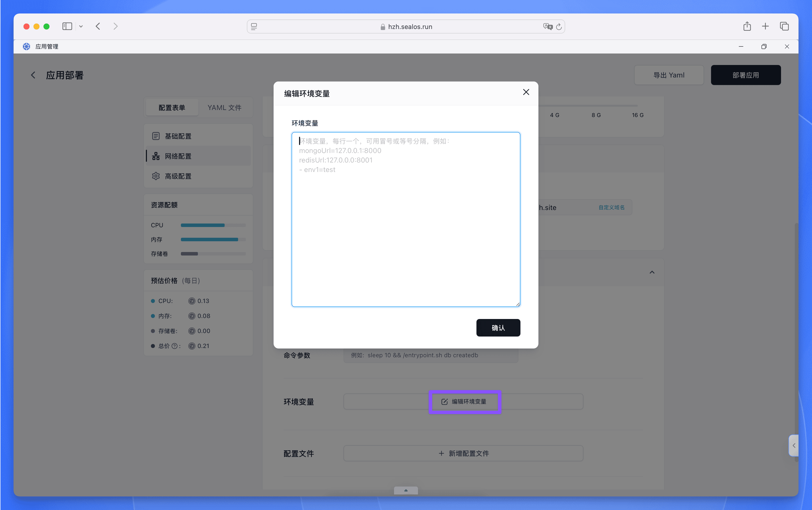The image size is (812, 510).
Task: Click the 16 G memory mark
Action: (637, 115)
